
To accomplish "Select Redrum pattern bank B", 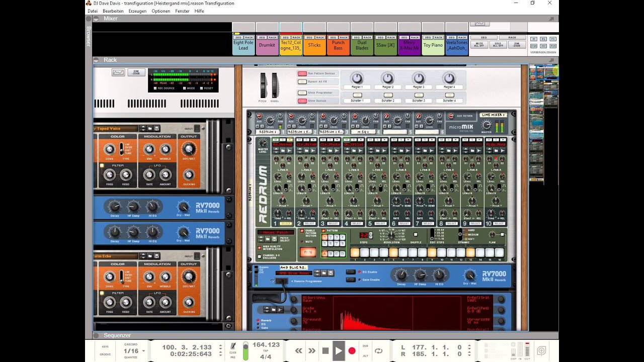I will coord(331,254).
